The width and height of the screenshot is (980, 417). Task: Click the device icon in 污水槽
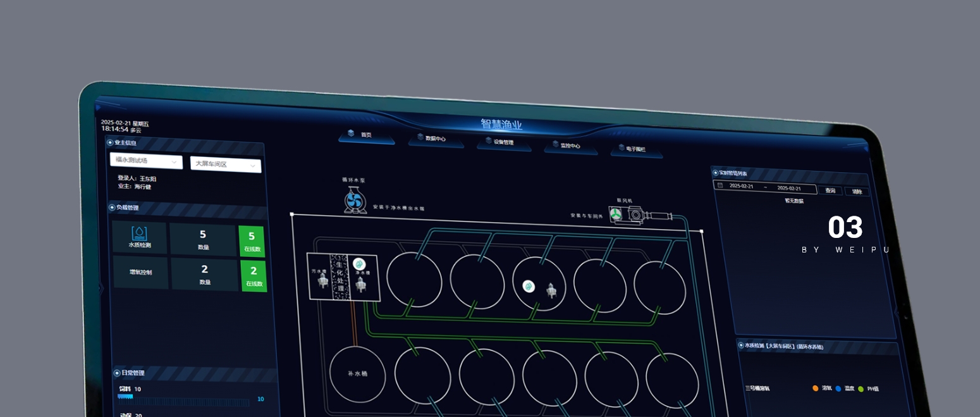coord(321,282)
